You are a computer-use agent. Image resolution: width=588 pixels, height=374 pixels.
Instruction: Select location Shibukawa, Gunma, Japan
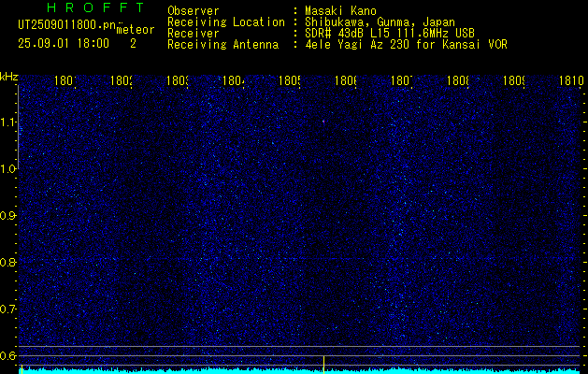click(x=380, y=22)
